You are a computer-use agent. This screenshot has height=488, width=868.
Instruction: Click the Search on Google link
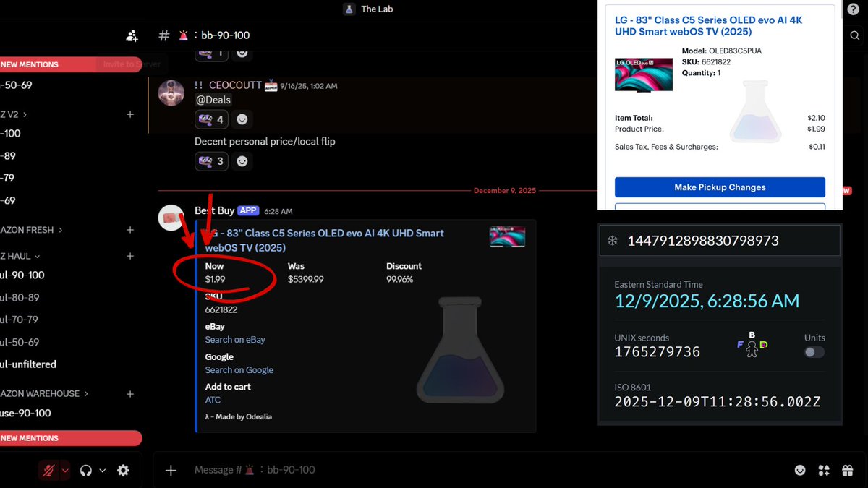pos(239,370)
